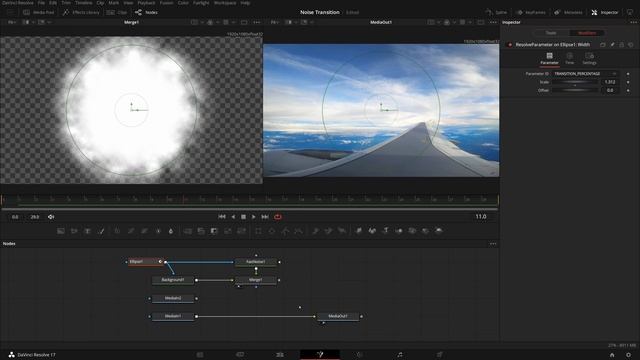Open the Metadata panel
Screen dimensions: 640x360
click(569, 13)
